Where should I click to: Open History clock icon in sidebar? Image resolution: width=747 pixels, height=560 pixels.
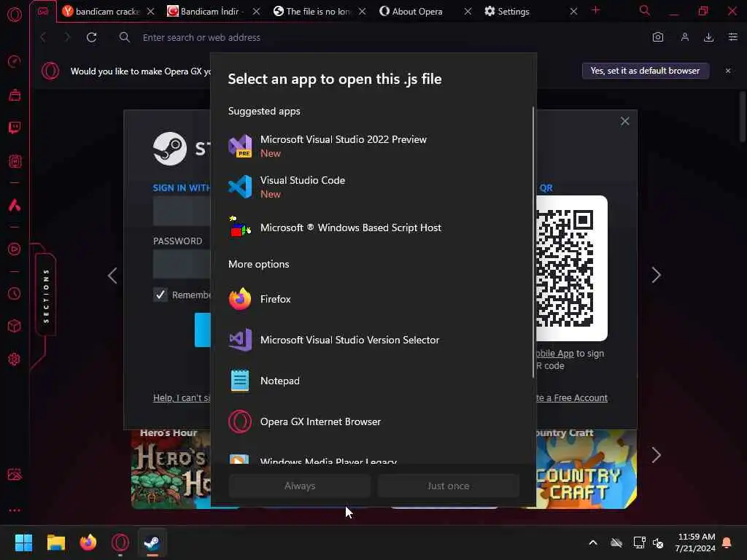click(15, 293)
